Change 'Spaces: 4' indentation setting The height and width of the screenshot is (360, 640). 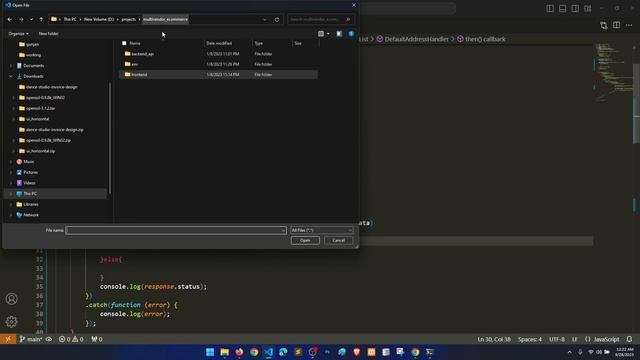point(530,339)
